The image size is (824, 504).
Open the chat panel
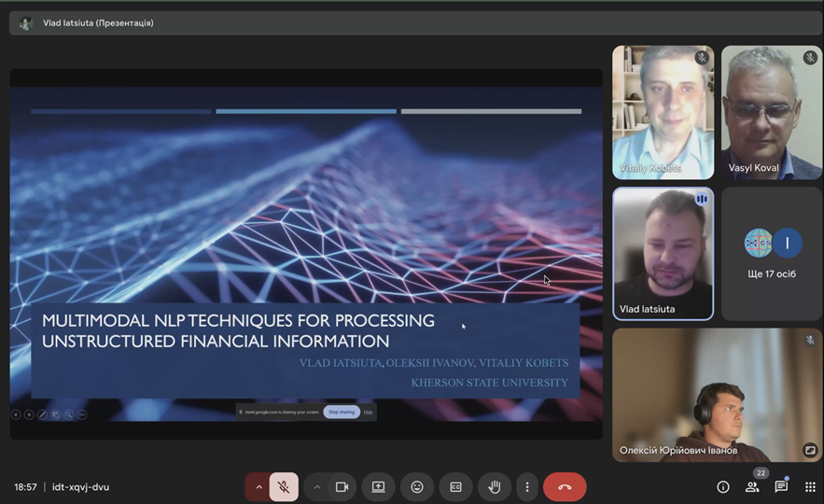point(781,487)
